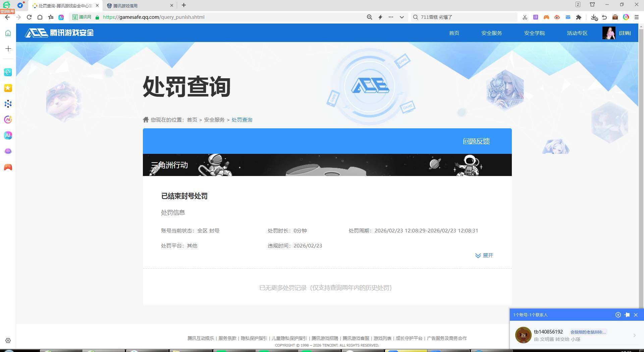Click the sidebar red gamepad icon
This screenshot has width=644, height=352.
[x=8, y=167]
